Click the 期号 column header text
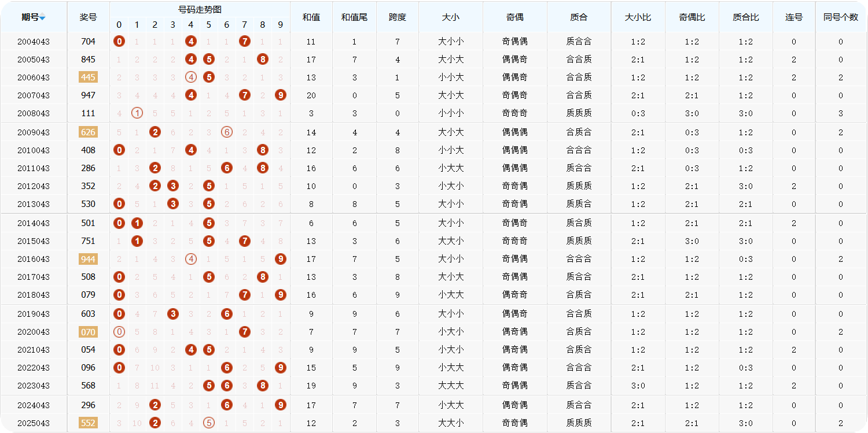Image resolution: width=868 pixels, height=433 pixels. [30, 17]
